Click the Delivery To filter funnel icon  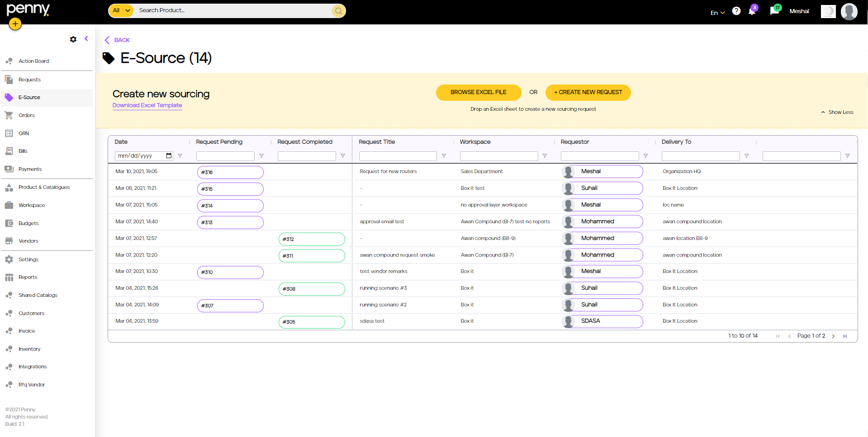(x=746, y=156)
